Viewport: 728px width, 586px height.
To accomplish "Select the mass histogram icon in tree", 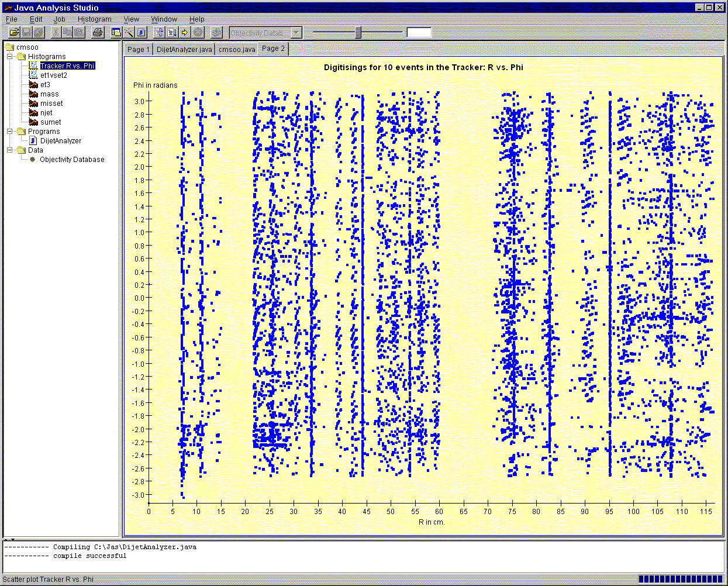I will click(x=33, y=94).
